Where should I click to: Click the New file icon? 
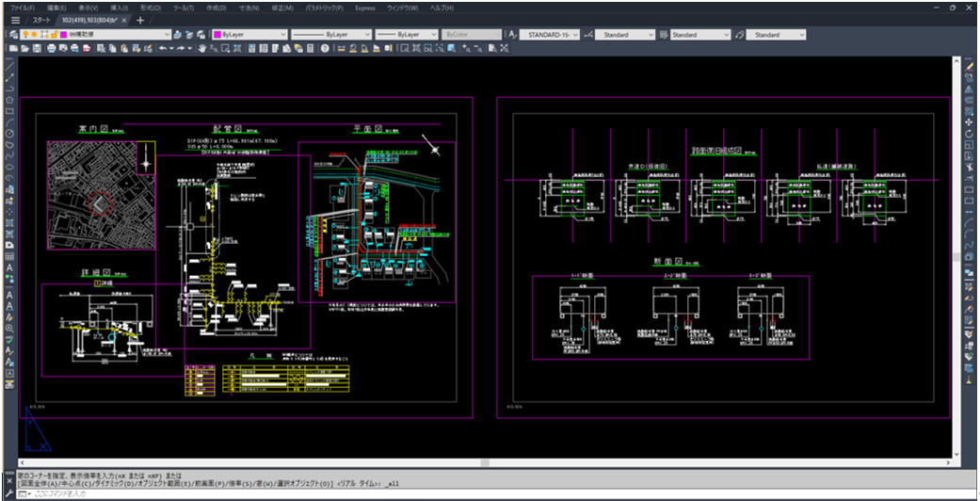tap(13, 48)
